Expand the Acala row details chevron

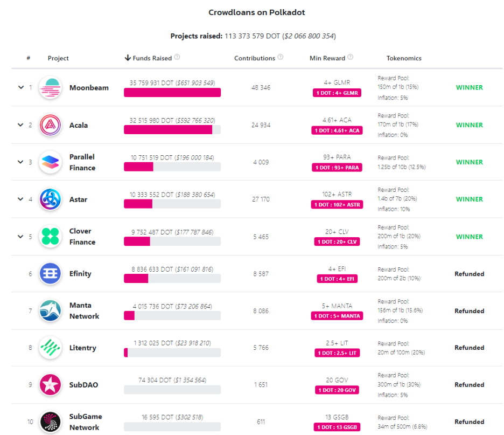[x=20, y=125]
